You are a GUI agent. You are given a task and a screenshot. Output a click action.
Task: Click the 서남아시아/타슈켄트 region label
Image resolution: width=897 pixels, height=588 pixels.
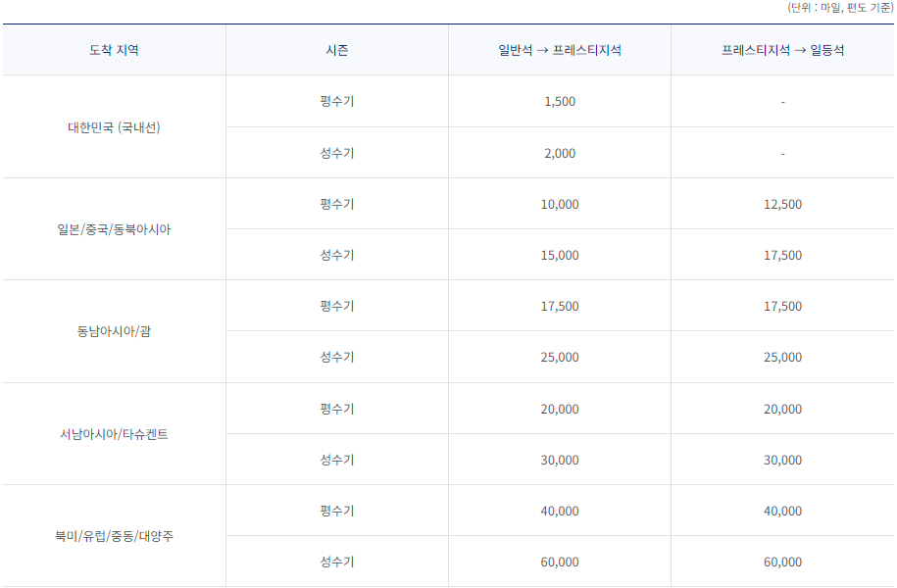[x=114, y=432]
